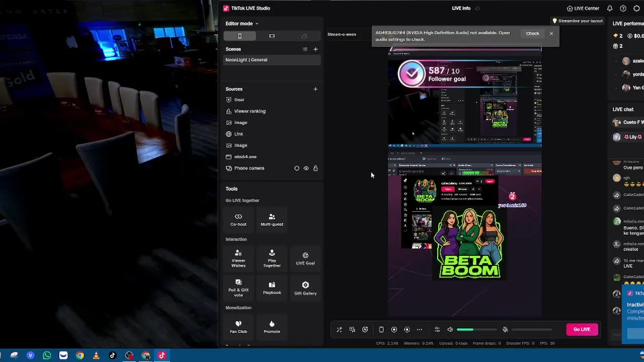644x362 pixels.
Task: Open the Playbook tool
Action: tap(272, 288)
